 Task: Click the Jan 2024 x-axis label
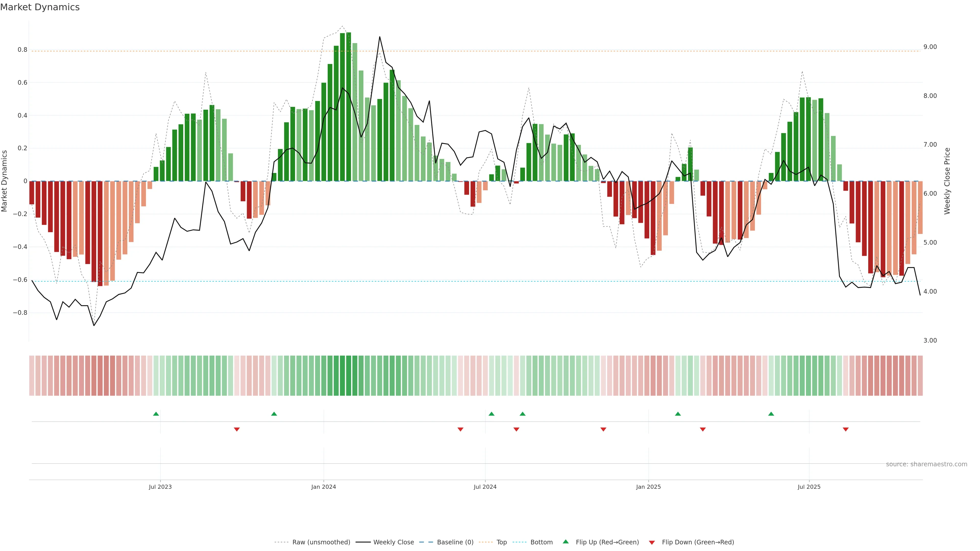click(x=323, y=487)
